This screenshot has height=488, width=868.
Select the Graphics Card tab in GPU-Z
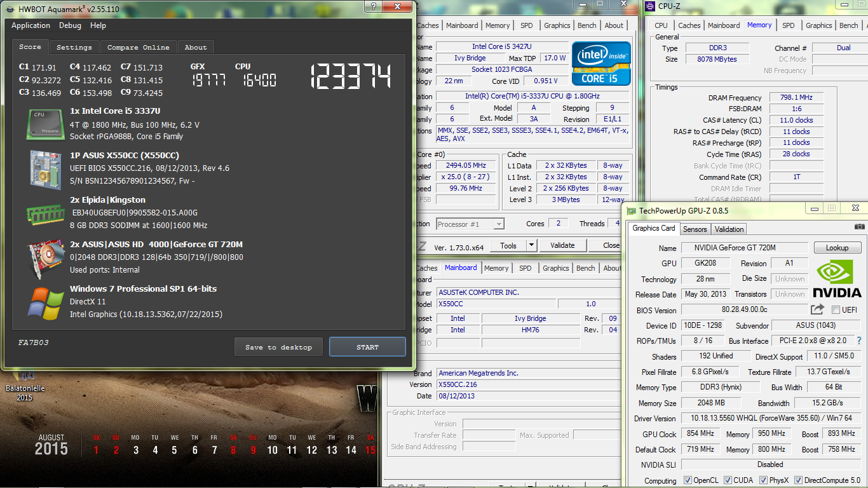pyautogui.click(x=654, y=228)
